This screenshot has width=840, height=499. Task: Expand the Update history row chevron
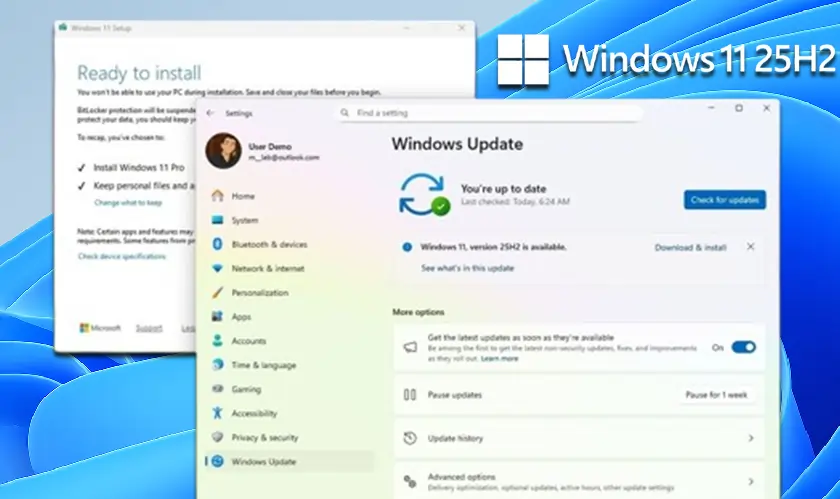750,438
